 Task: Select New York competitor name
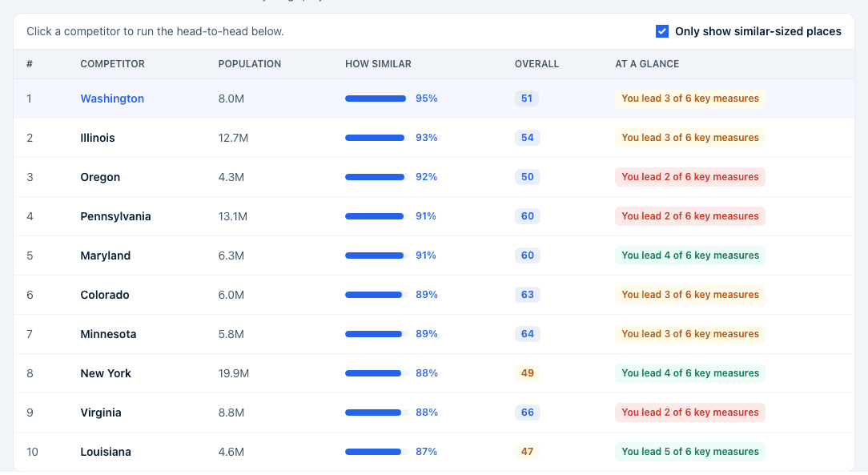(106, 374)
